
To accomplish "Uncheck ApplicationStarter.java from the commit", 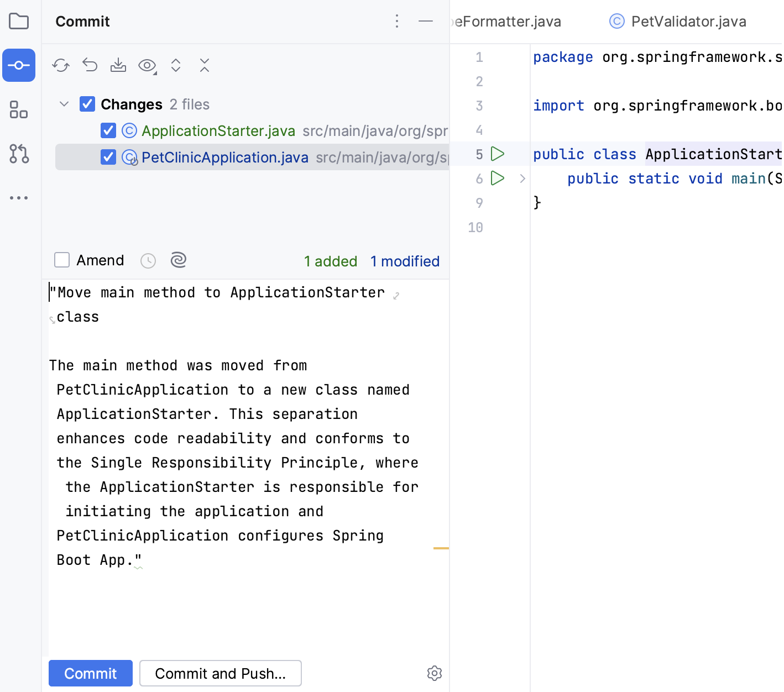I will pyautogui.click(x=108, y=130).
